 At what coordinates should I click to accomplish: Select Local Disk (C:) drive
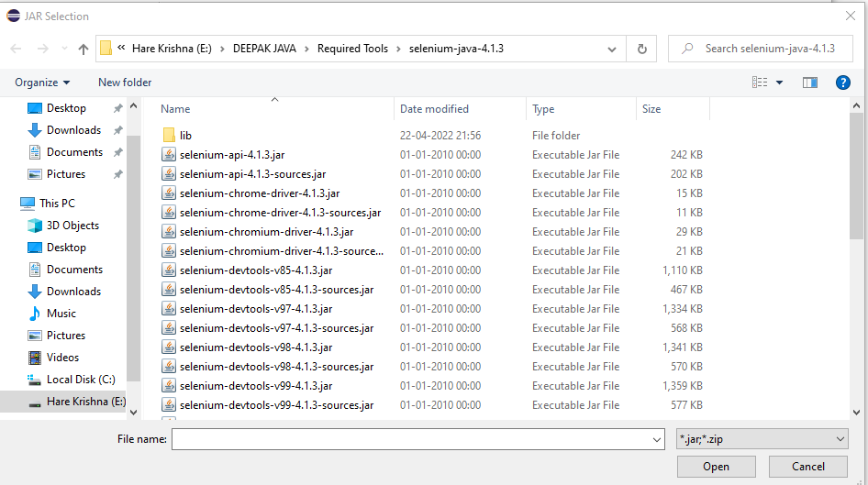[x=81, y=380]
